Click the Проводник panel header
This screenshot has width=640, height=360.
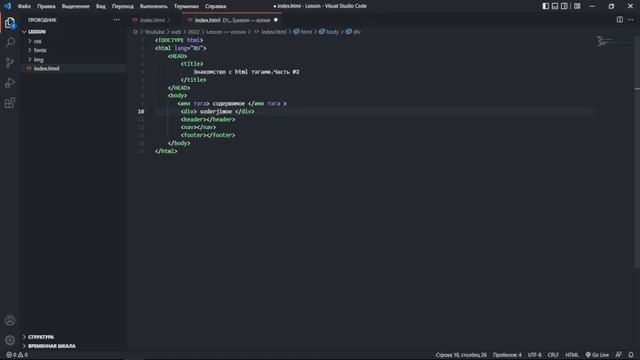[42, 20]
